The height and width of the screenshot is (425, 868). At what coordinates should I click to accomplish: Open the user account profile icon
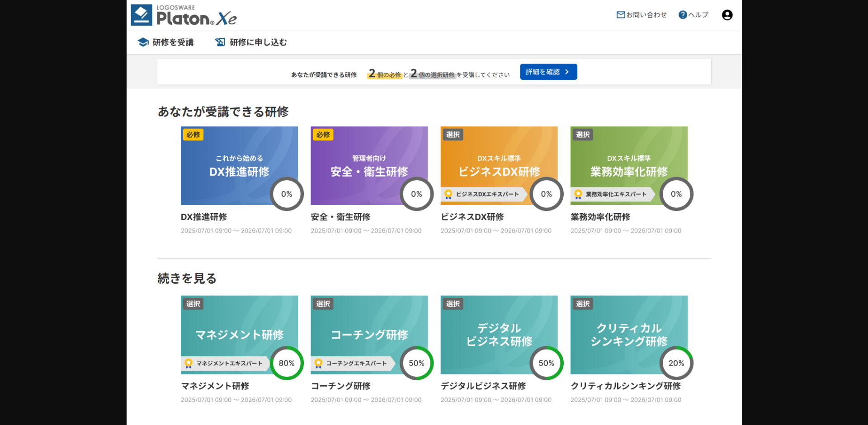pyautogui.click(x=727, y=14)
